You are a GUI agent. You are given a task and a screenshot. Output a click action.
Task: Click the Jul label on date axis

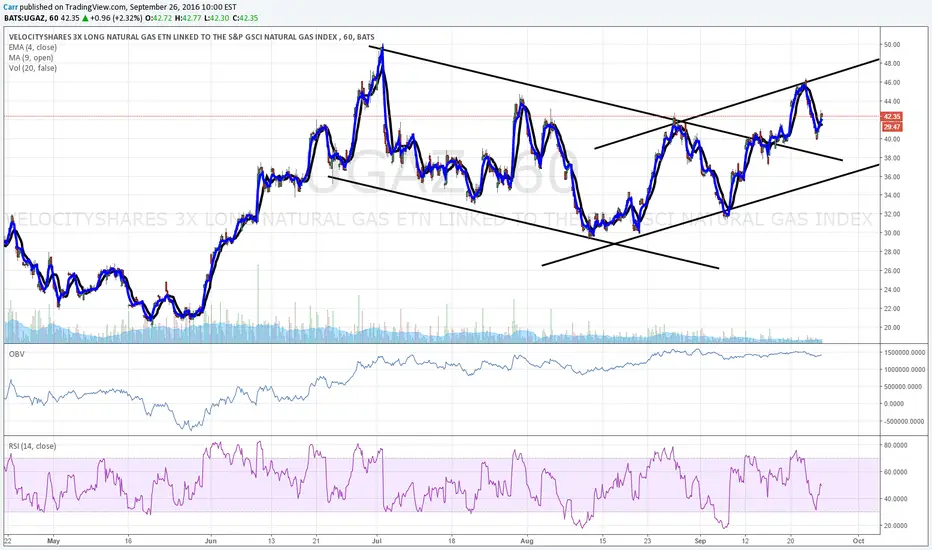coord(376,541)
